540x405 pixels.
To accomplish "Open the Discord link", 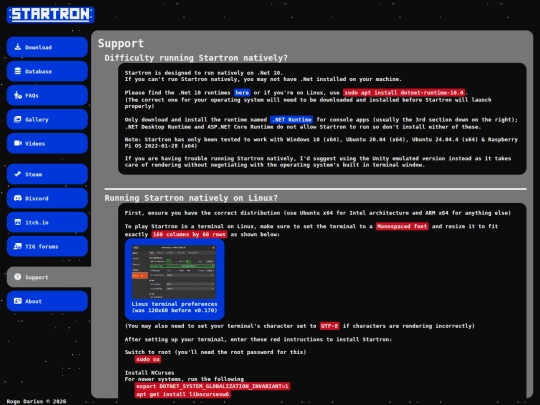I will 47,198.
